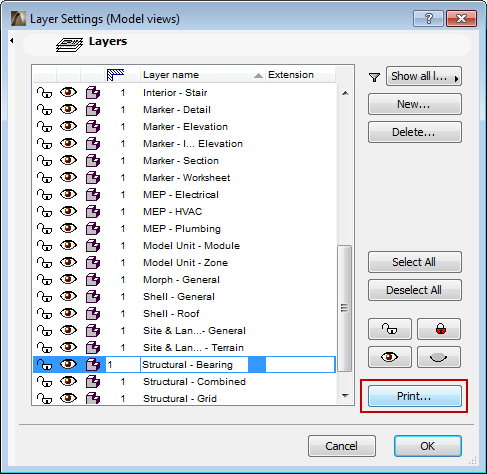Click the filter funnel icon
The width and height of the screenshot is (487, 474).
coord(375,78)
